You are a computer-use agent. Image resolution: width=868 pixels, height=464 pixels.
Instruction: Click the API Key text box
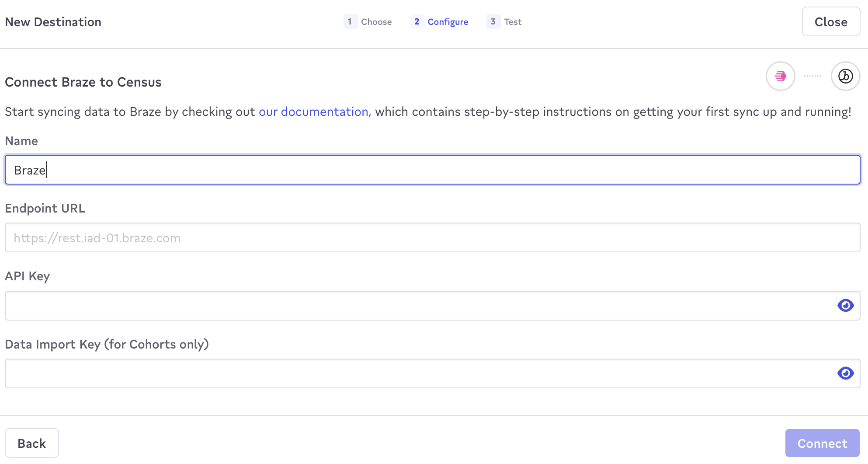point(420,306)
